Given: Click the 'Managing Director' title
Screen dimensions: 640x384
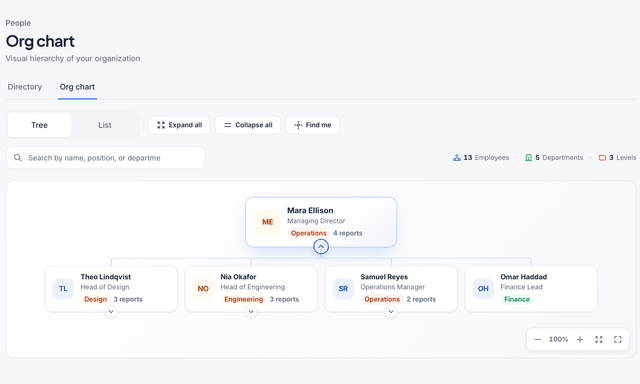Looking at the screenshot, I should click(x=316, y=221).
